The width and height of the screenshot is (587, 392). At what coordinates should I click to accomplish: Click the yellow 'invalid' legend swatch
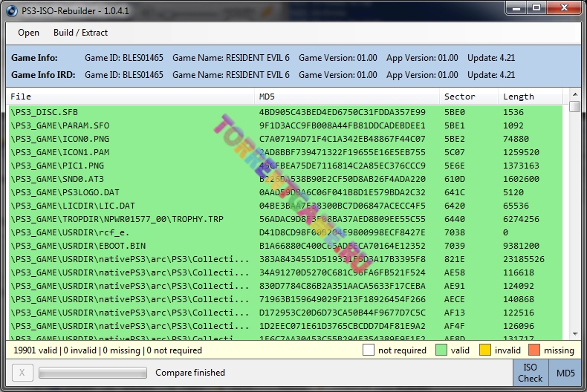coord(486,350)
